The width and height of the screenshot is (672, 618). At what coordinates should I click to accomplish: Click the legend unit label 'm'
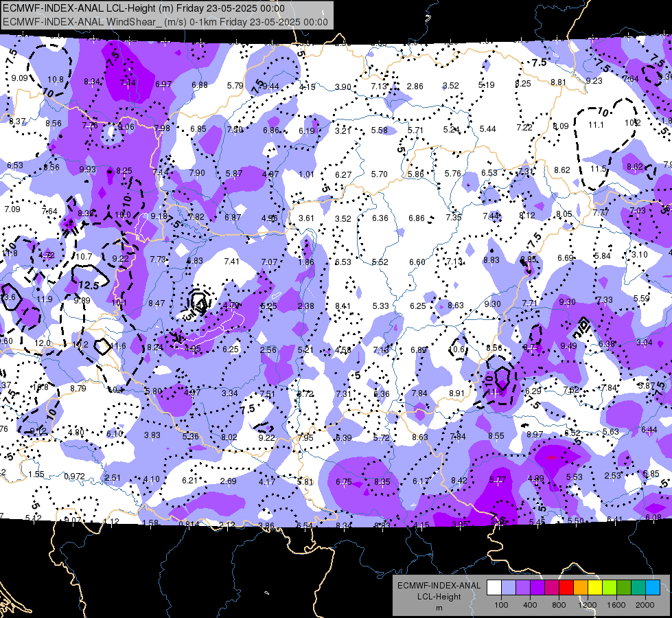pos(439,608)
